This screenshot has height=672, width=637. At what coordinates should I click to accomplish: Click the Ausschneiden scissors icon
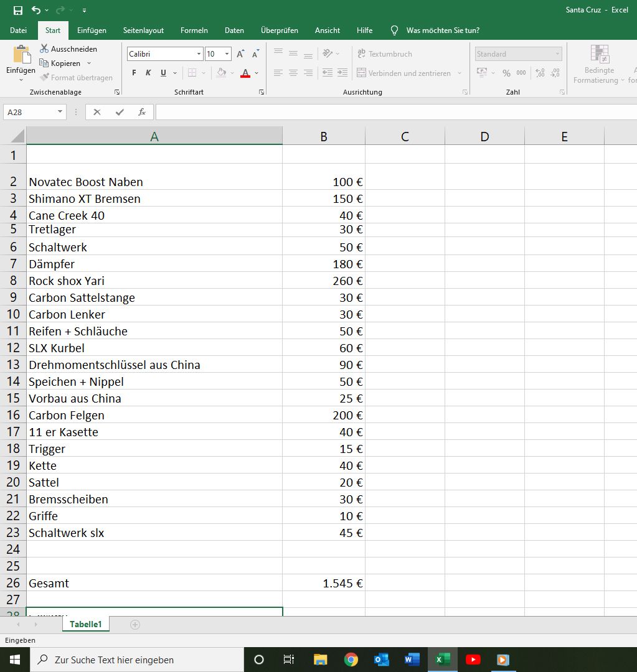(44, 49)
